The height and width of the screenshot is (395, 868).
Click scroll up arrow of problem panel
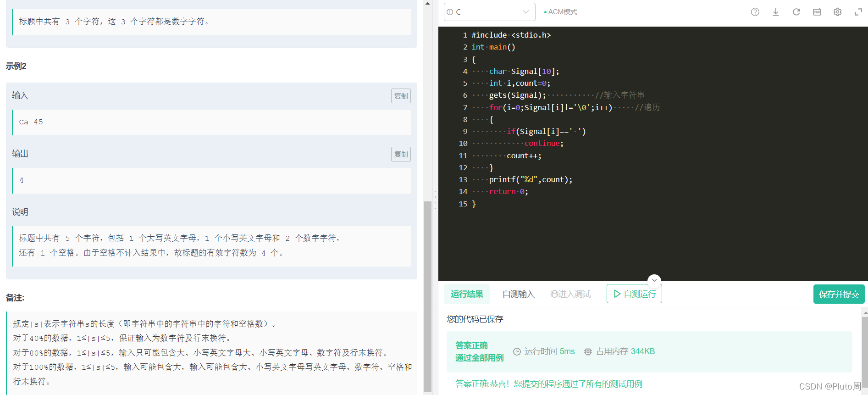pyautogui.click(x=427, y=4)
